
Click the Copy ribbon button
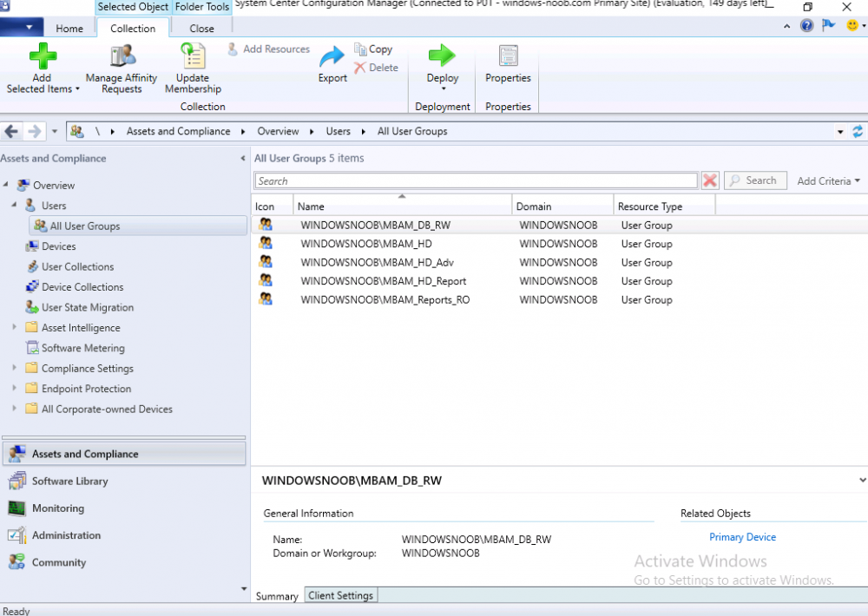373,49
